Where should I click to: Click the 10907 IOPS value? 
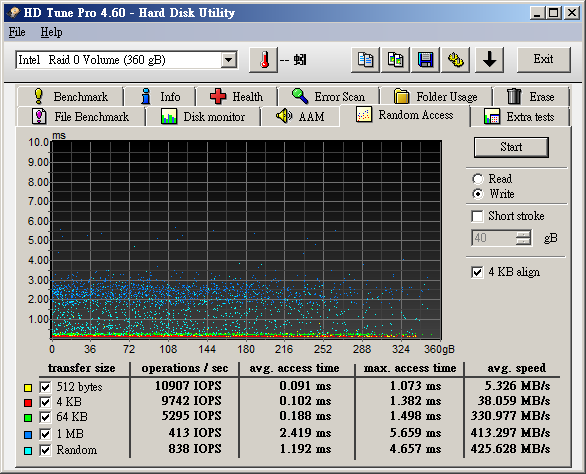click(x=188, y=386)
